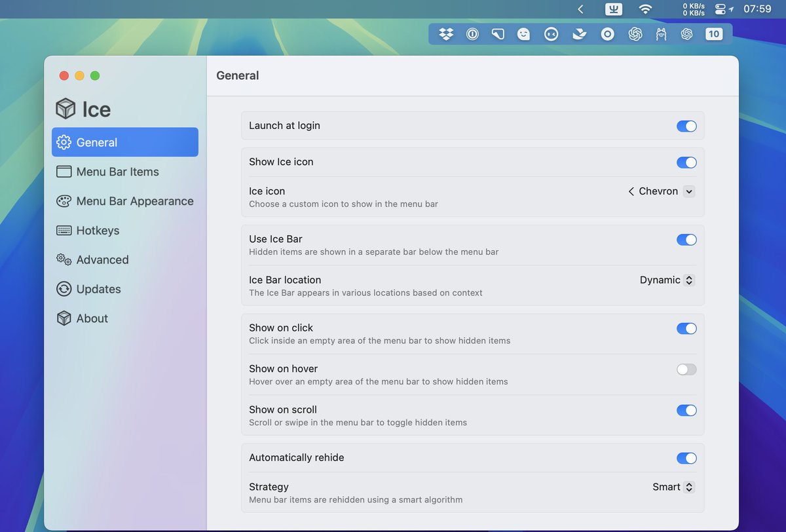Click 'Choose a custom icon to show' description

343,204
